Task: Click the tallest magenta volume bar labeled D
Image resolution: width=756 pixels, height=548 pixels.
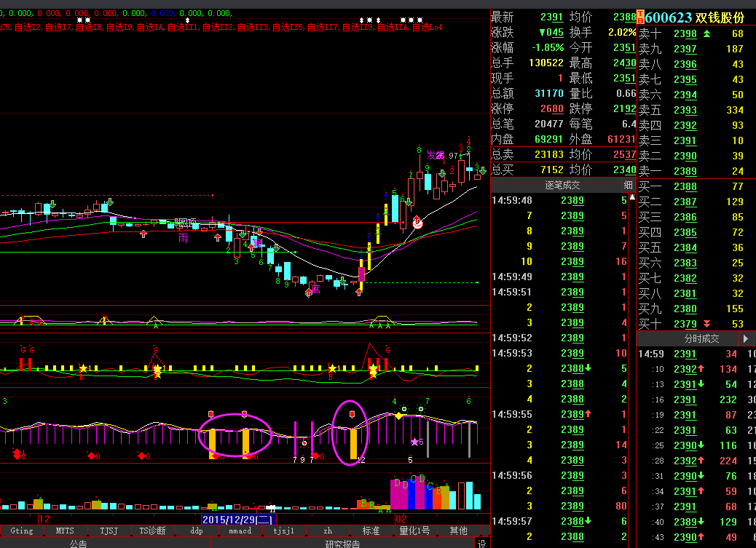Action: pos(420,494)
